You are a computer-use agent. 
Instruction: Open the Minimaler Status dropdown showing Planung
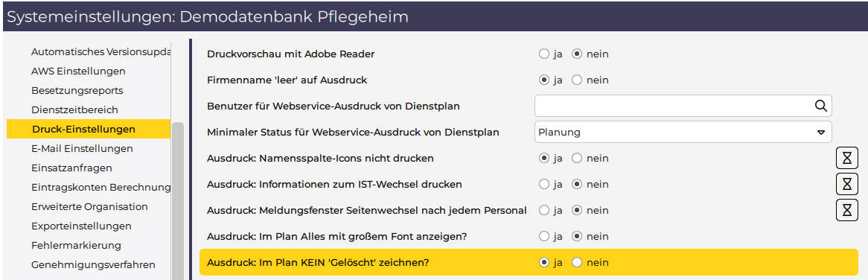683,133
